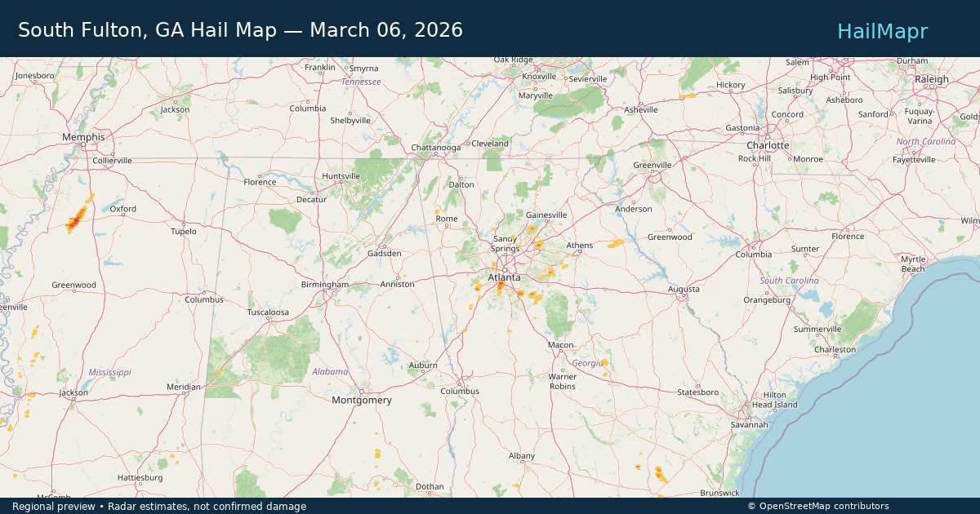This screenshot has height=514, width=980.
Task: Click the Birmingham label on the map
Action: 325,285
